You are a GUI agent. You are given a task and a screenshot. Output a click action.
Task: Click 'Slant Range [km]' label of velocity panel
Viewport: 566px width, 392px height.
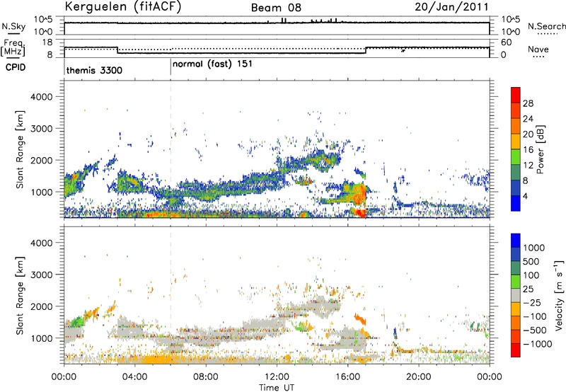(20, 295)
